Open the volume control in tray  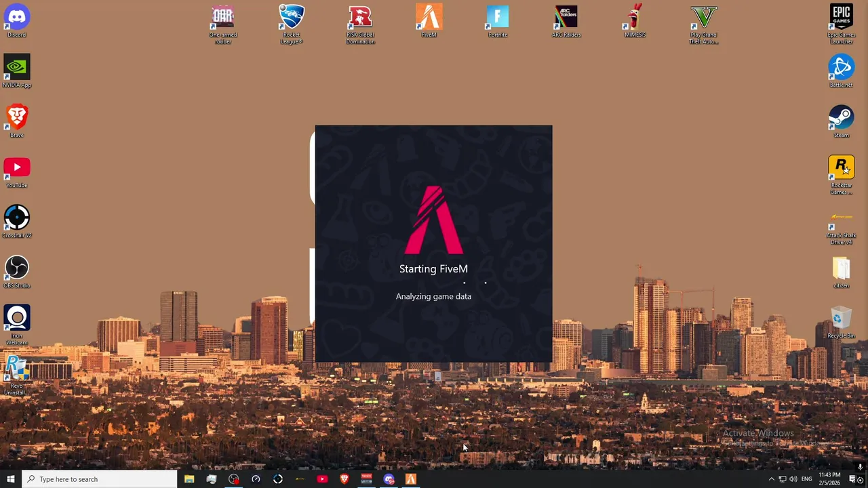pyautogui.click(x=793, y=479)
